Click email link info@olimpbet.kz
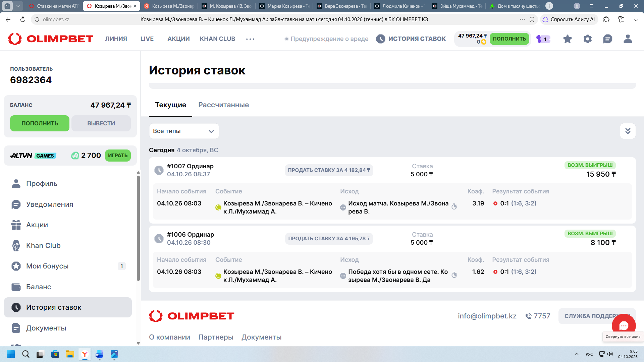The height and width of the screenshot is (362, 644). pyautogui.click(x=487, y=316)
